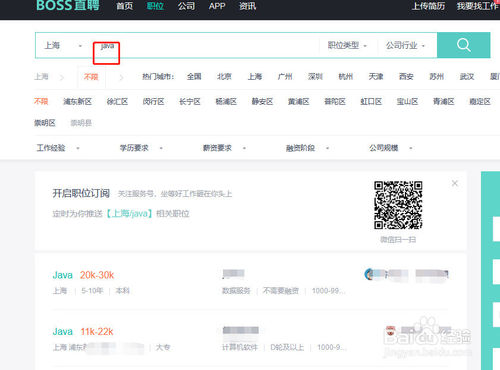This screenshot has height=370, width=500.
Task: Select hot city 广州
Action: [285, 77]
